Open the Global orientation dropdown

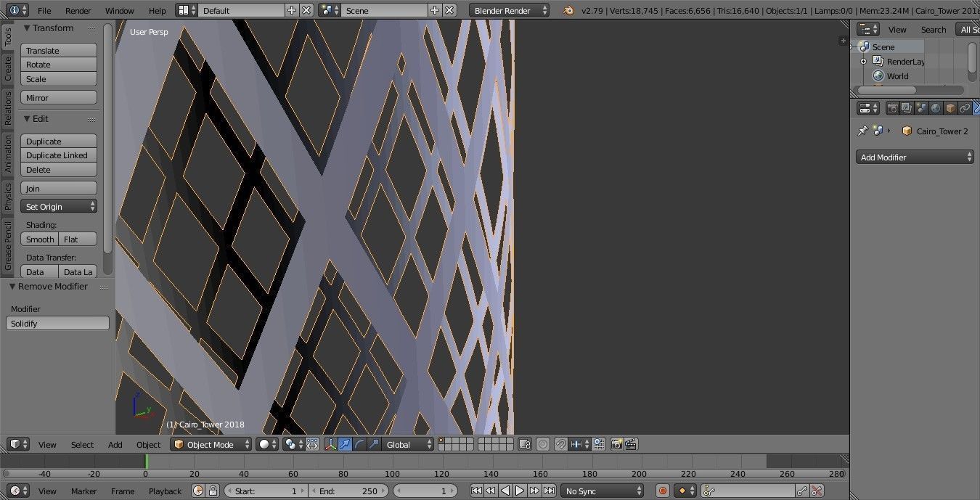point(408,444)
